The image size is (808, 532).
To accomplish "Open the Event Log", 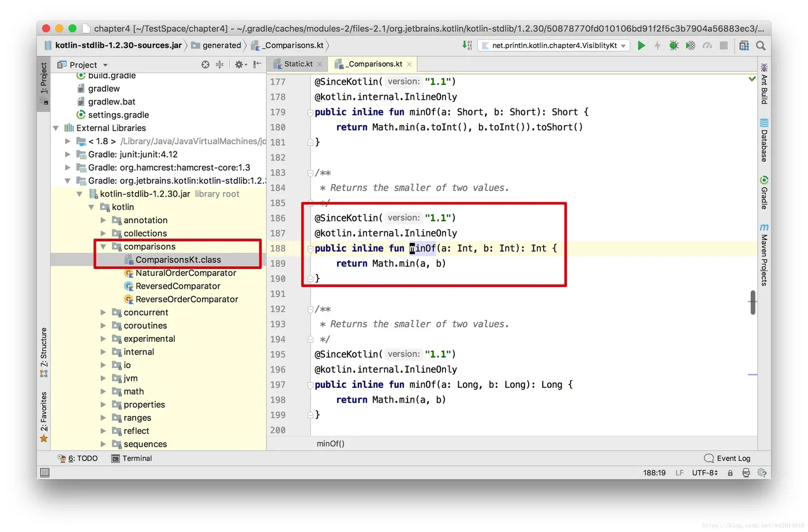I will coord(727,458).
